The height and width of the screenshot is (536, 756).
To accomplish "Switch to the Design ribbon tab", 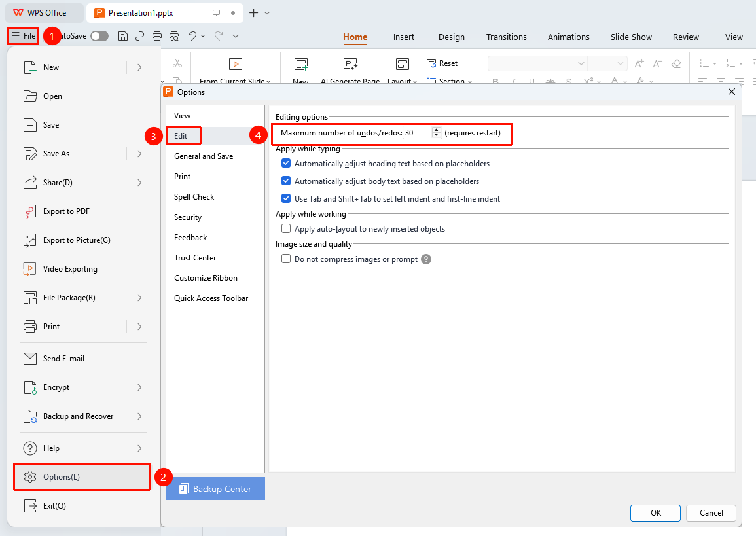I will 451,37.
